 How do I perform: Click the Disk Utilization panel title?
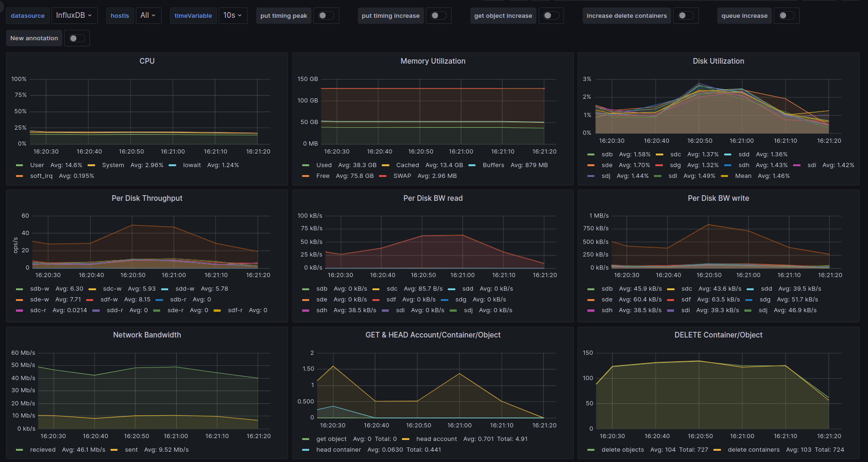coord(718,61)
